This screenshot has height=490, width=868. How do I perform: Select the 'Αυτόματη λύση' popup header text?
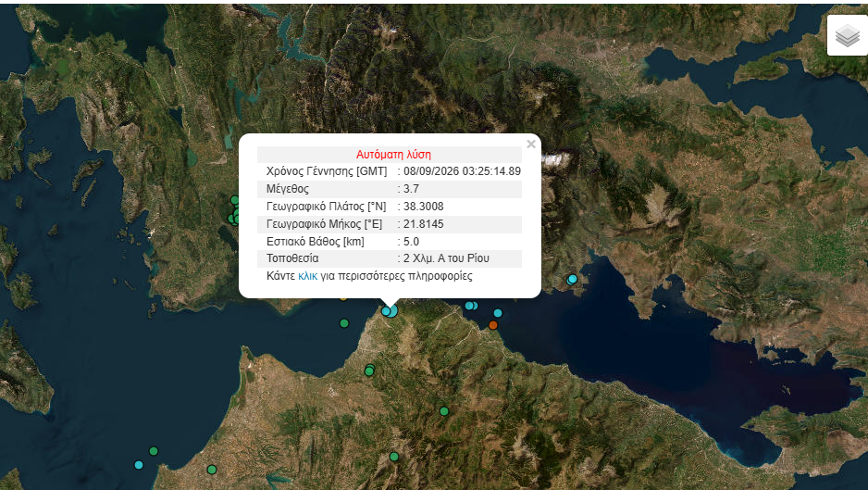click(x=393, y=155)
